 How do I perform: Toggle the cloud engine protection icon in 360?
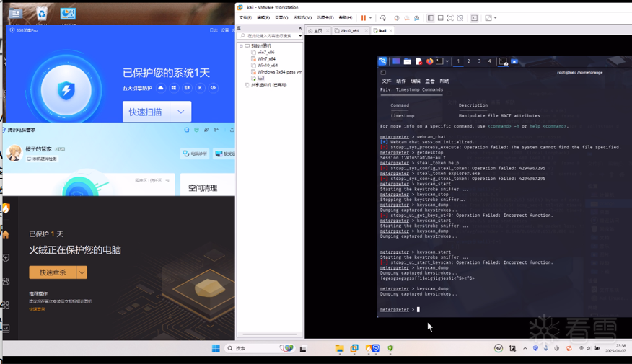161,88
